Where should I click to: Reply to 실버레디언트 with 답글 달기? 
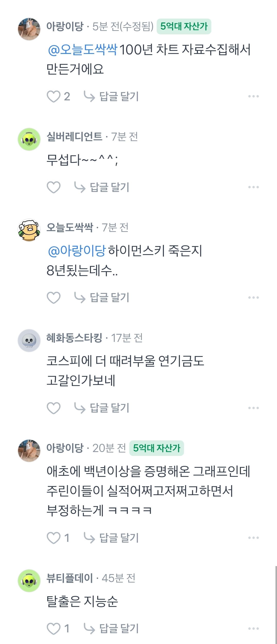[102, 187]
